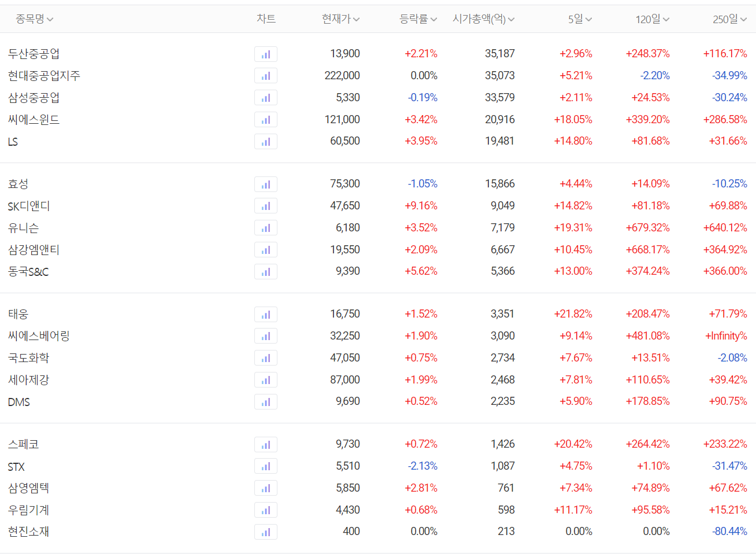Screen dimensions: 756x557
Task: Click the 121,000 price of 씨에스윈드
Action: [342, 120]
